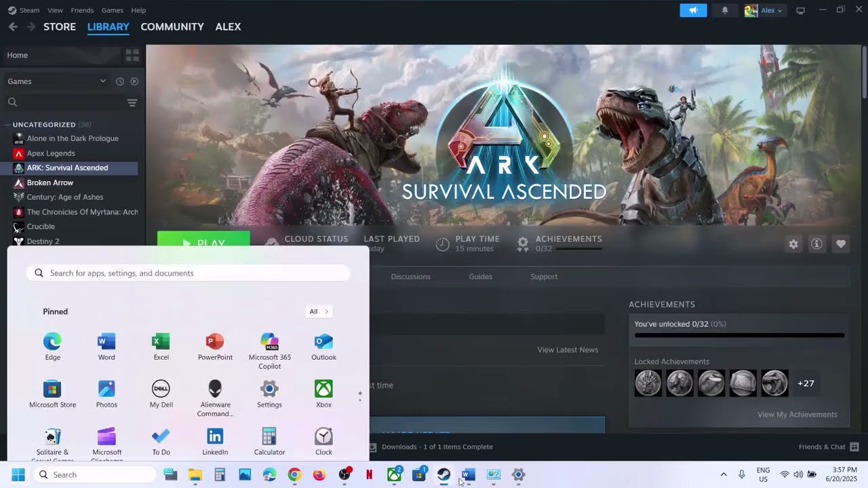Expand all apps with All chevron
This screenshot has height=488, width=868.
click(319, 312)
